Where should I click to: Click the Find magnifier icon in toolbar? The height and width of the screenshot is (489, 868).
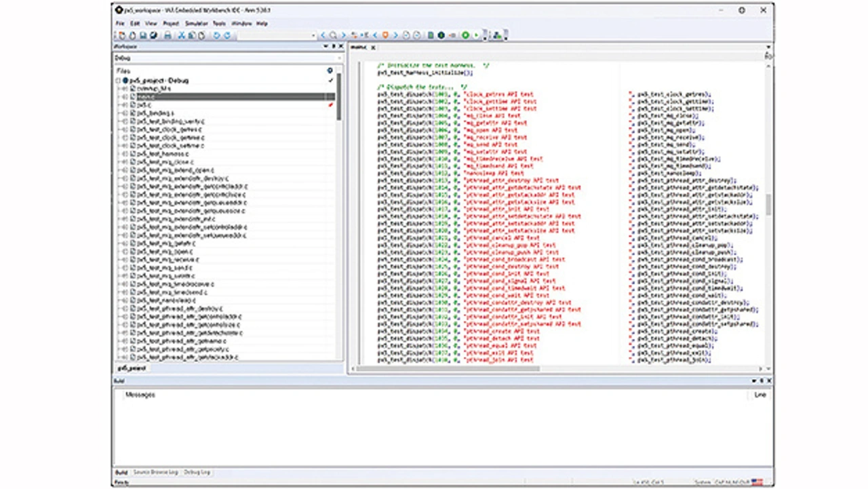click(x=332, y=35)
